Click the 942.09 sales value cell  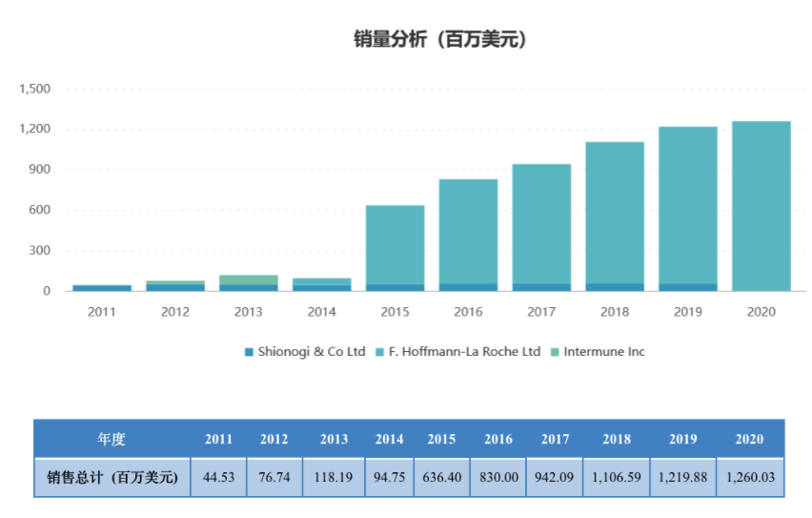pos(553,477)
